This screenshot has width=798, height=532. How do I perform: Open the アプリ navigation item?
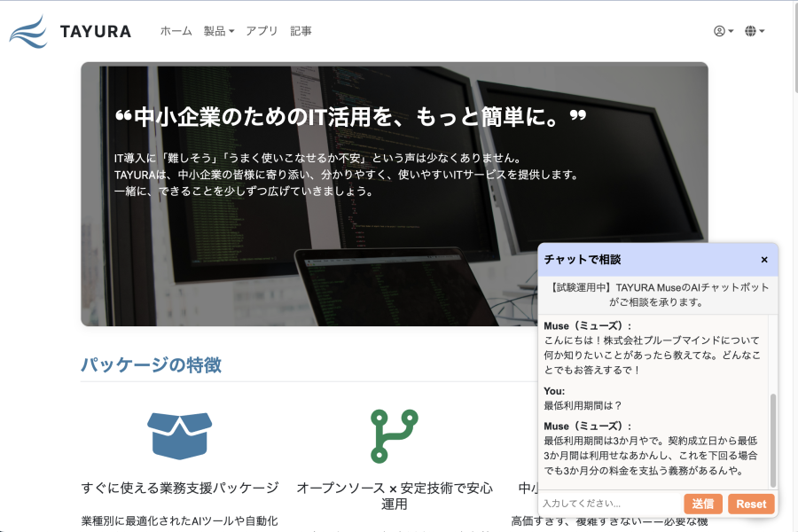click(x=262, y=31)
